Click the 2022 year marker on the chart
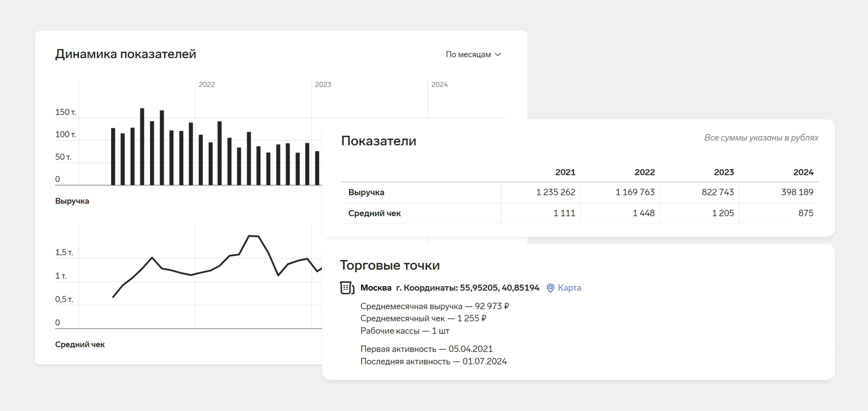This screenshot has width=868, height=411. click(x=207, y=84)
